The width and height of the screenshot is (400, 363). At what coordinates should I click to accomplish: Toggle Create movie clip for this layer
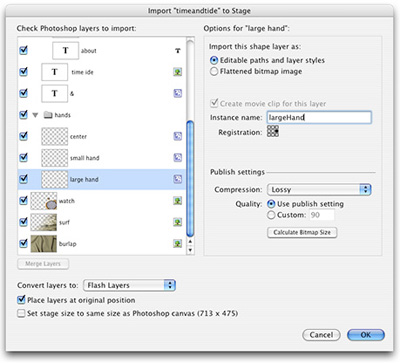214,103
